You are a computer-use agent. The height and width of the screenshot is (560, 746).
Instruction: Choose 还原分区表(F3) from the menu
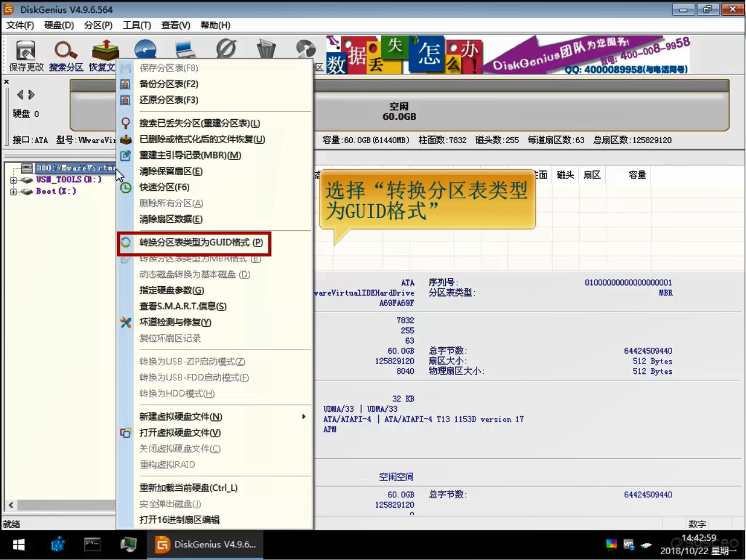point(215,100)
